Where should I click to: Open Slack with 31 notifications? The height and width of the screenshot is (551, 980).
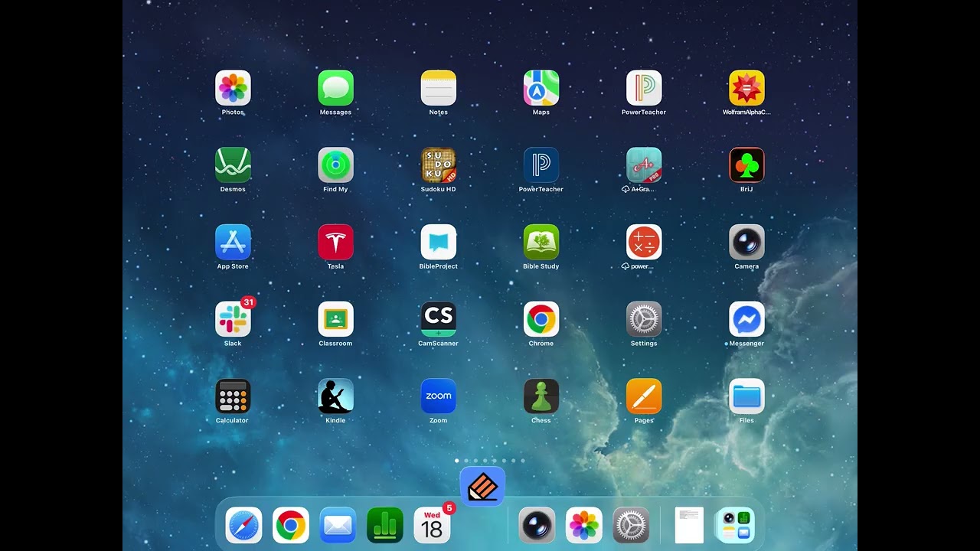[x=233, y=319]
